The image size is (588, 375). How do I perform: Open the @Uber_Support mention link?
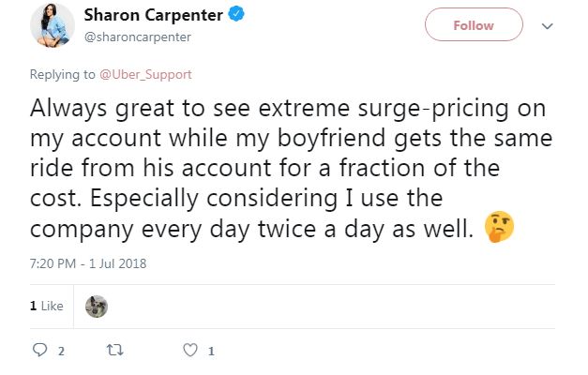tap(145, 74)
